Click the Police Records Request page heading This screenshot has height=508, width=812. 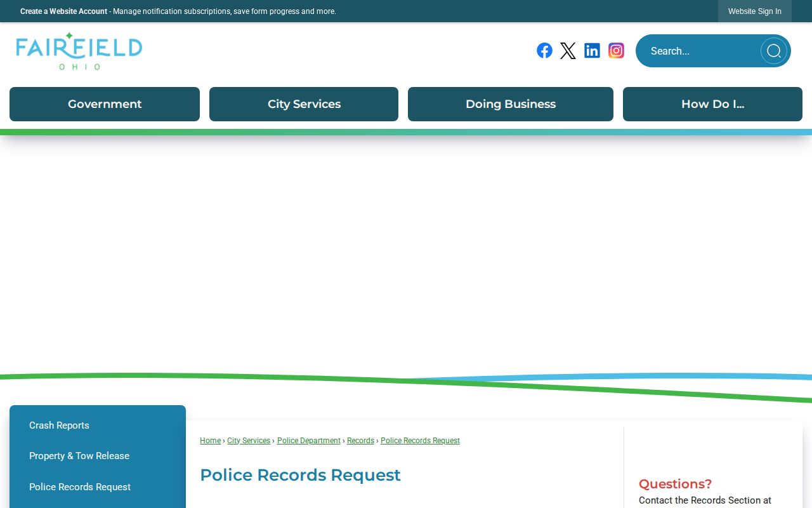300,475
